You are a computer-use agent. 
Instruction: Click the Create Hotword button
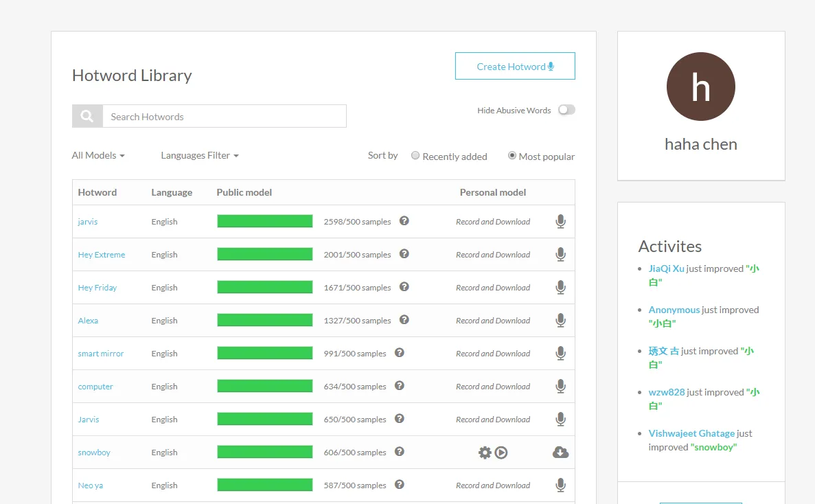pyautogui.click(x=515, y=66)
